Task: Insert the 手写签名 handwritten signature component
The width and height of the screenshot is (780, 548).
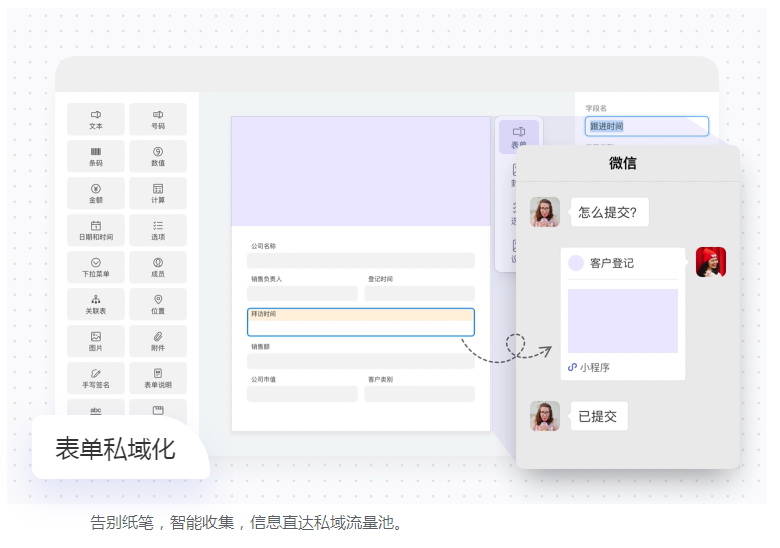Action: pyautogui.click(x=96, y=378)
